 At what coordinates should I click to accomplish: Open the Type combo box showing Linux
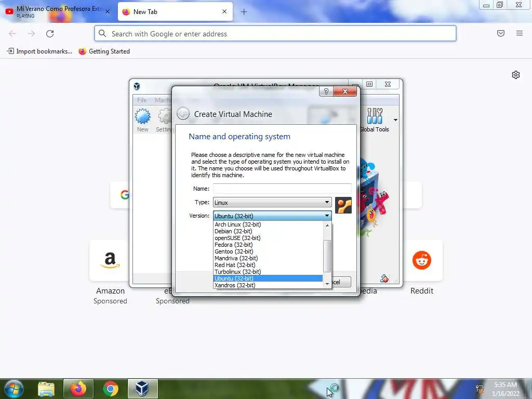(272, 202)
